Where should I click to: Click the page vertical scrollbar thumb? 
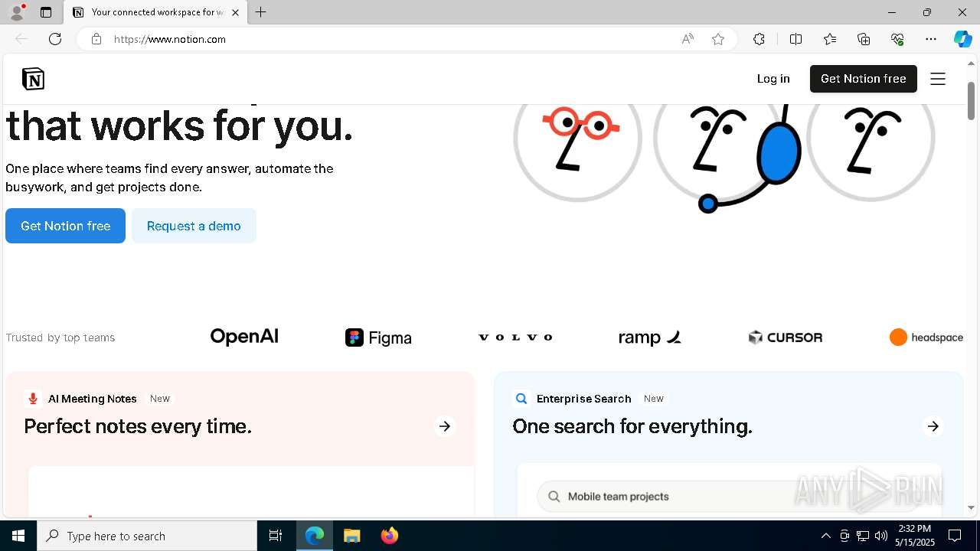click(x=971, y=99)
